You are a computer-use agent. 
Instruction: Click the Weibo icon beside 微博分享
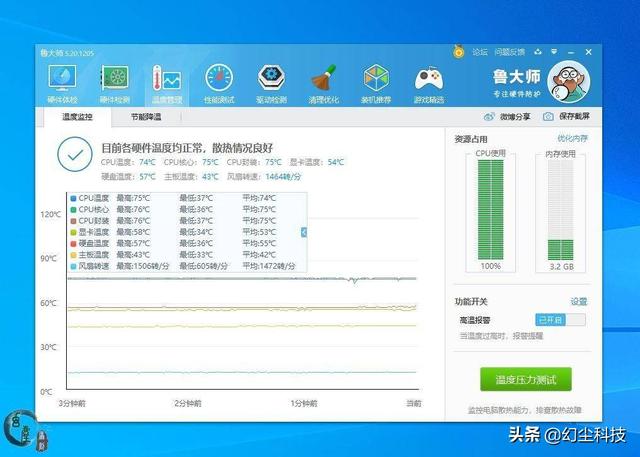click(489, 117)
